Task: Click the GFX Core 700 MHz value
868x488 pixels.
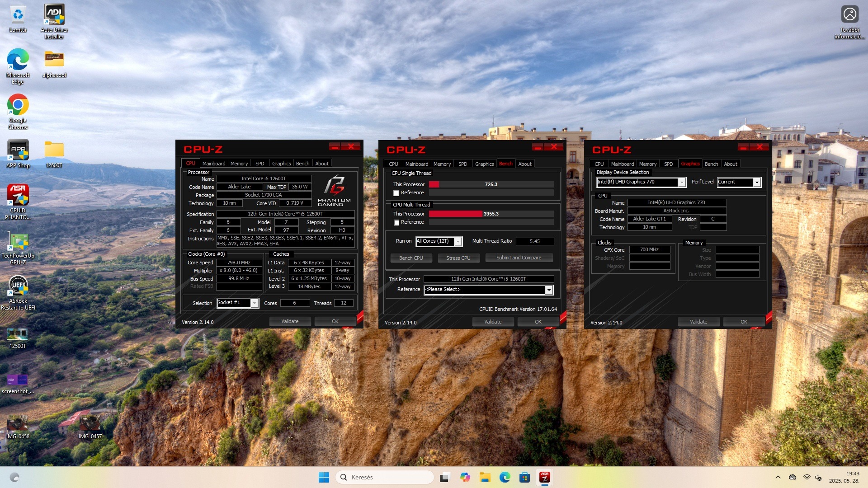Action: tap(649, 249)
